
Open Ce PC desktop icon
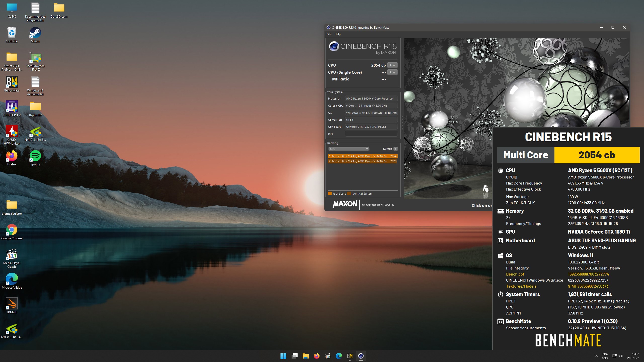tap(12, 11)
